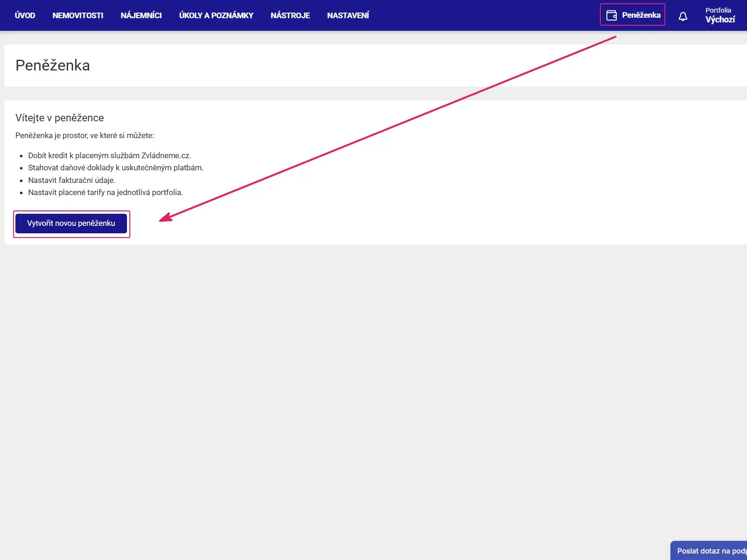
Task: Open ÚKOLY A POZNÁMKY menu
Action: (x=216, y=15)
